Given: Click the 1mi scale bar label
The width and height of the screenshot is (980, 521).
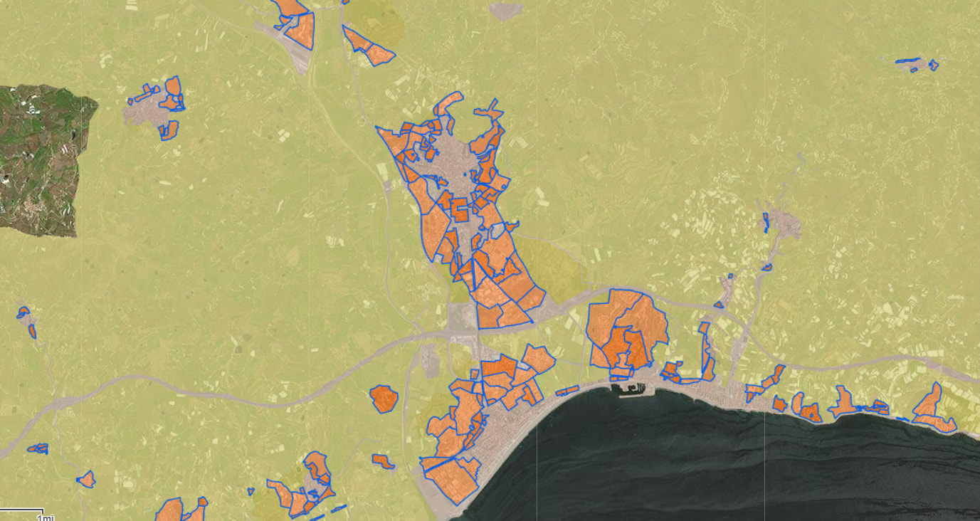Looking at the screenshot, I should click(45, 517).
